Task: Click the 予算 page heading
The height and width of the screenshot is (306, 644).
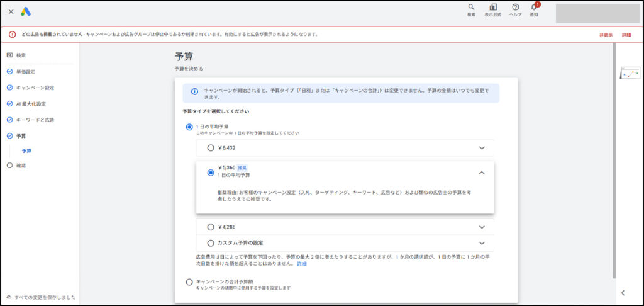Action: (184, 56)
